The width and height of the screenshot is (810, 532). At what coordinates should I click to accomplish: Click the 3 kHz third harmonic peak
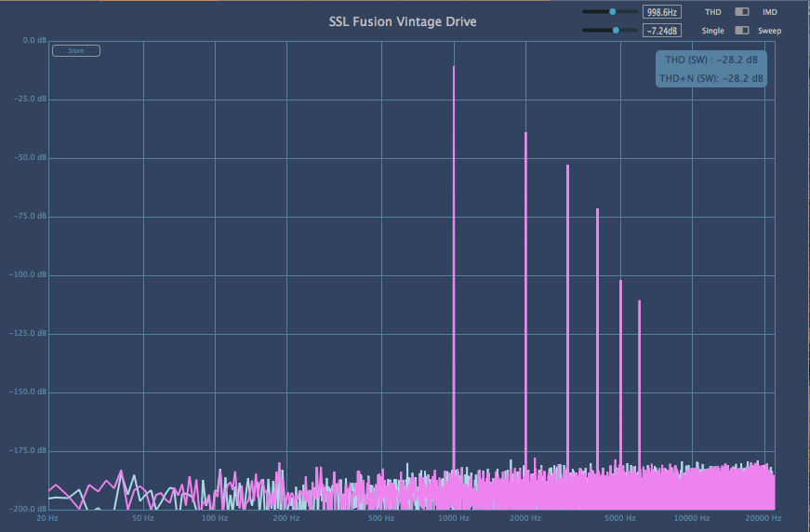click(567, 317)
